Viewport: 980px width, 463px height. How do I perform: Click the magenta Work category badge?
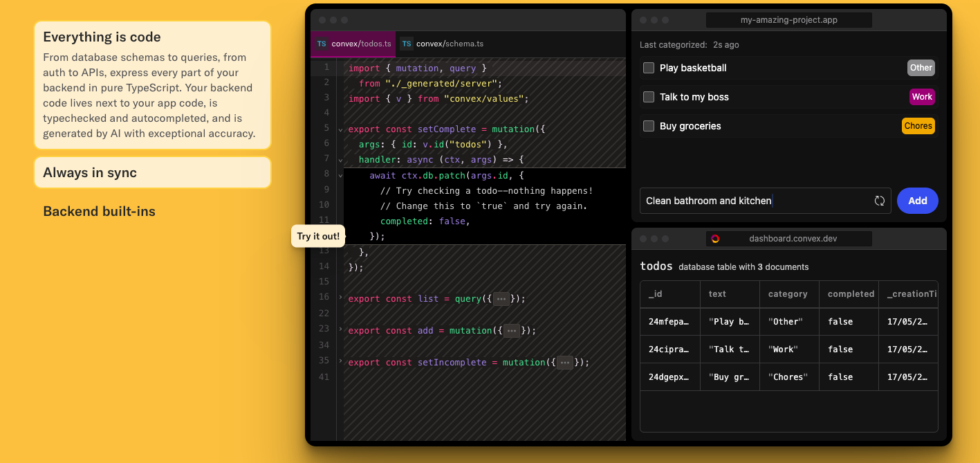[x=922, y=97]
